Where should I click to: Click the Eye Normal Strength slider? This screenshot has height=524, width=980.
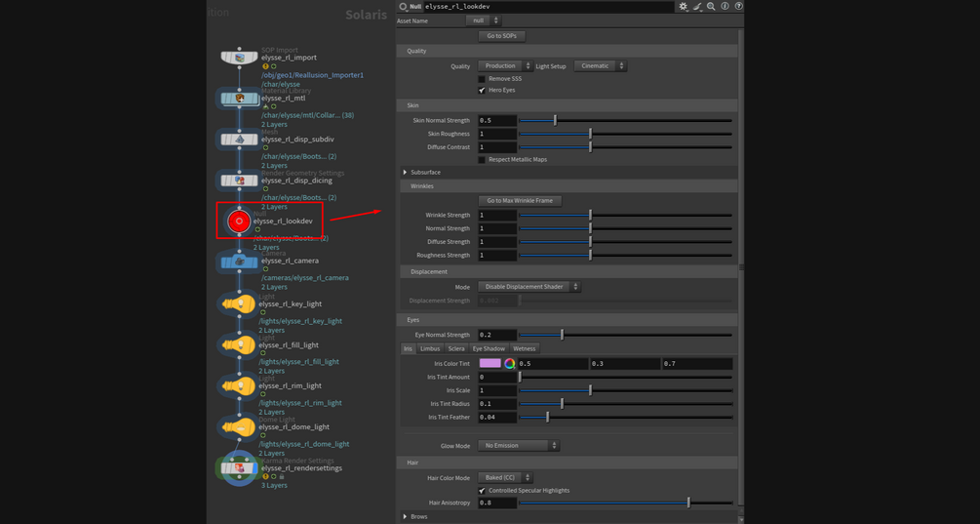click(x=626, y=335)
